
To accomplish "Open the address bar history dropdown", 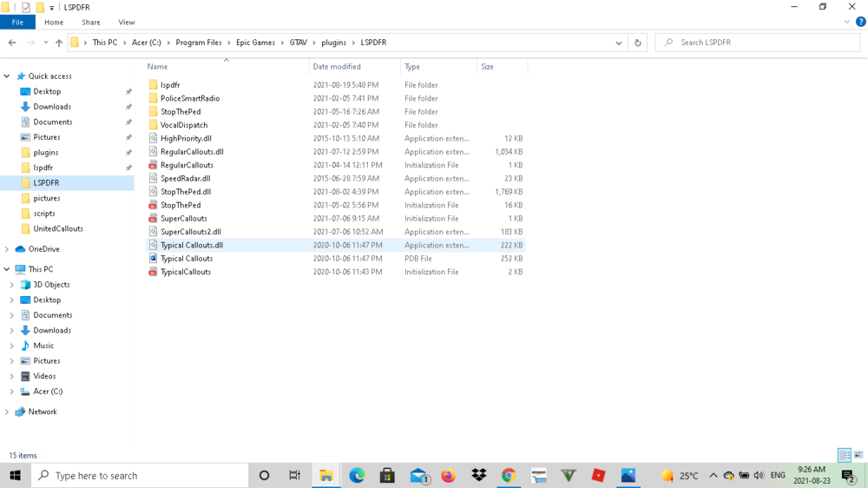I will tap(618, 43).
